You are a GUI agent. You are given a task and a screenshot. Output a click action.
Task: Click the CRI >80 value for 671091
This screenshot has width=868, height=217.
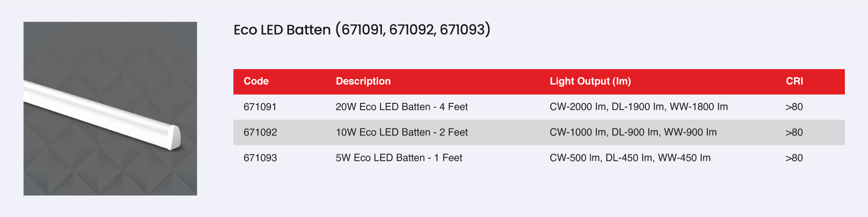point(794,107)
